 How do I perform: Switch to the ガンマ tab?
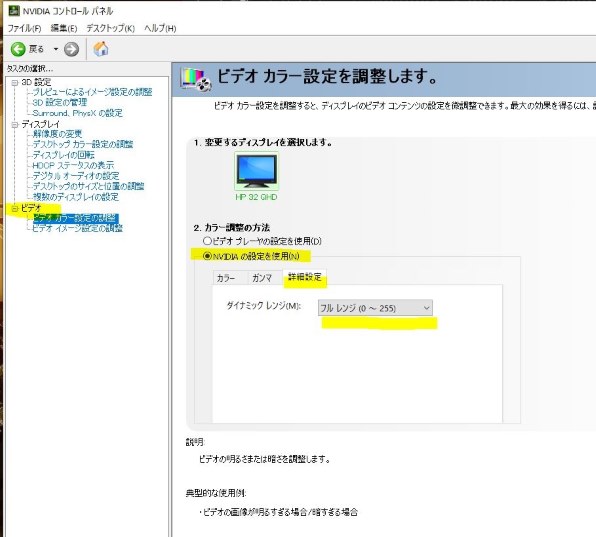(x=262, y=278)
